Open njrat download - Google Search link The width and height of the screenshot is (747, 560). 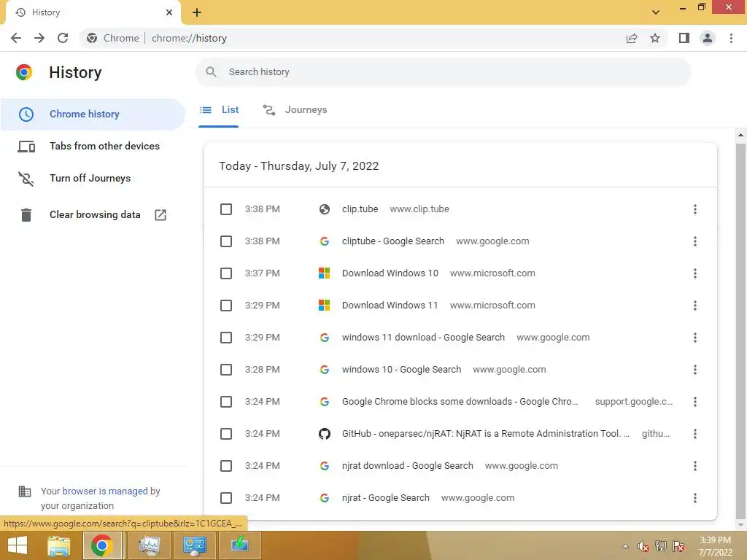point(407,466)
